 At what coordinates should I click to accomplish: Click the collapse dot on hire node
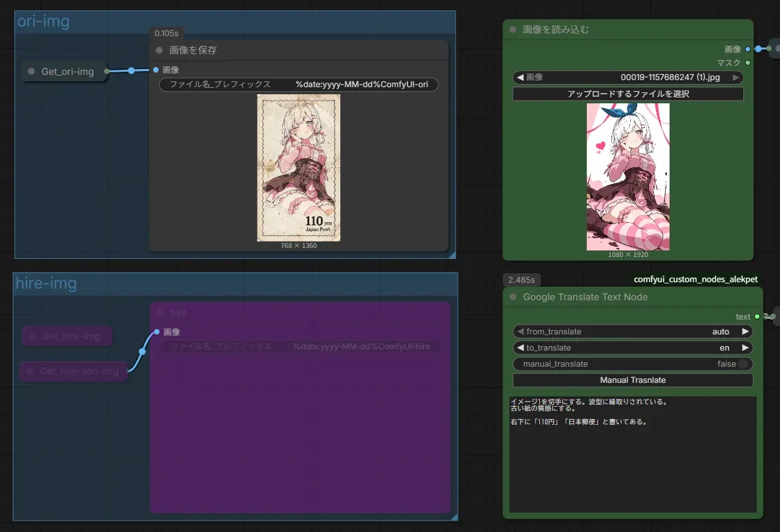pyautogui.click(x=159, y=312)
